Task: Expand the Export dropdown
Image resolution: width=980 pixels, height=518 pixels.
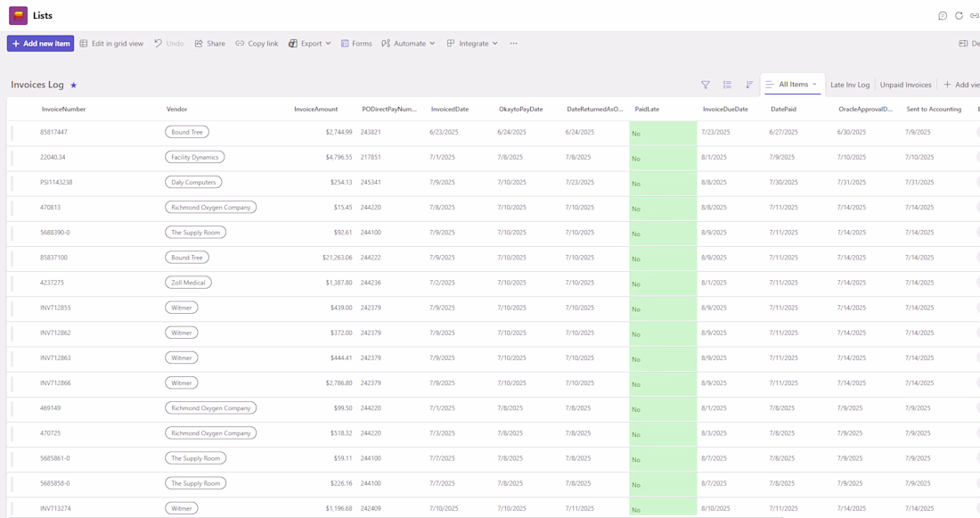Action: [x=309, y=44]
